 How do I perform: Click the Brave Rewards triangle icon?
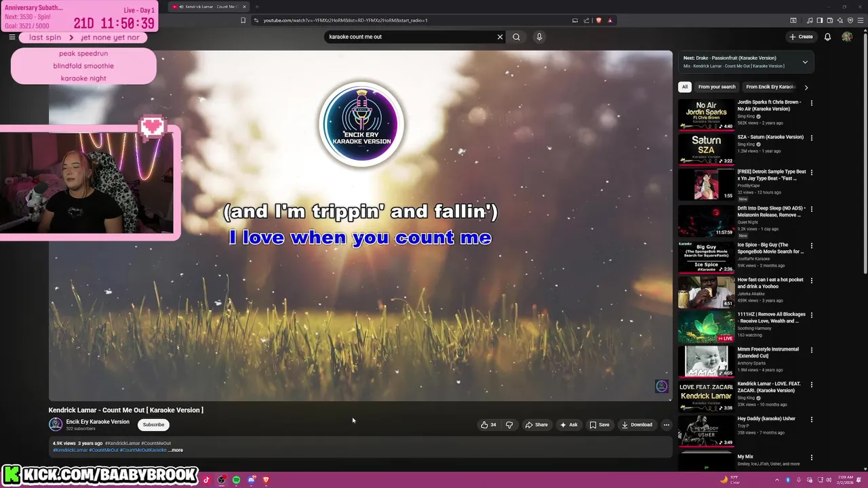[x=610, y=20]
